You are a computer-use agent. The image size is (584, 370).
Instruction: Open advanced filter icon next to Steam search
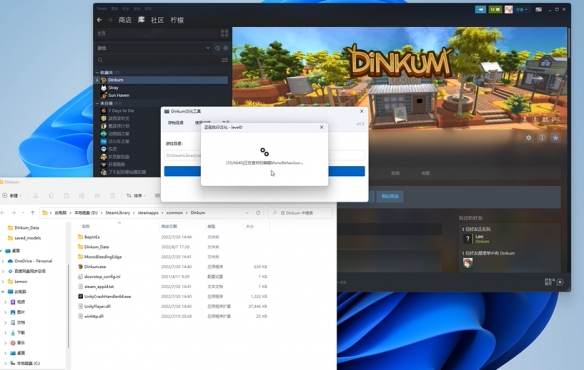(225, 60)
